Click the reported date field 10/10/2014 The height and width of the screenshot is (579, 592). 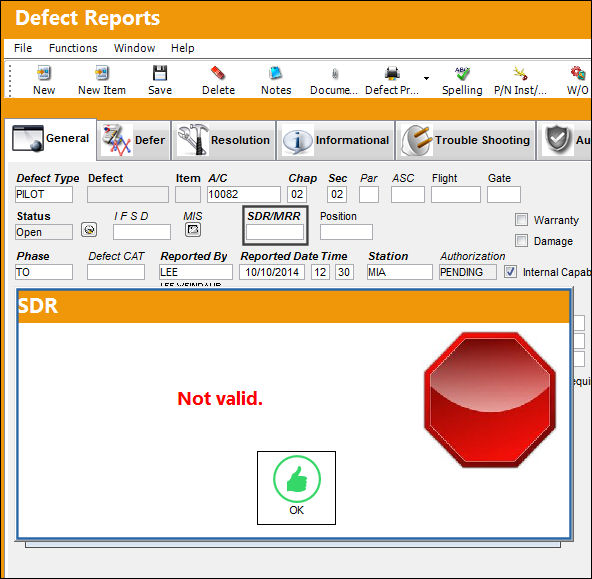[x=272, y=272]
